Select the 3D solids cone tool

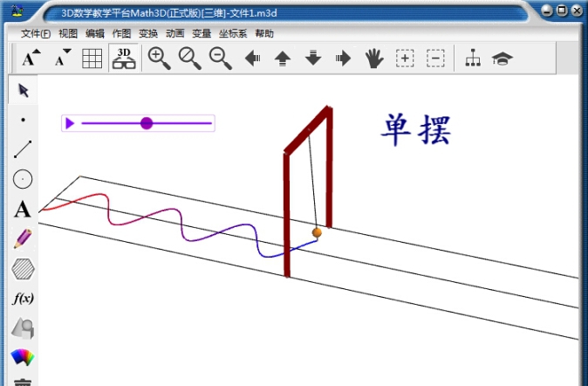[24, 328]
